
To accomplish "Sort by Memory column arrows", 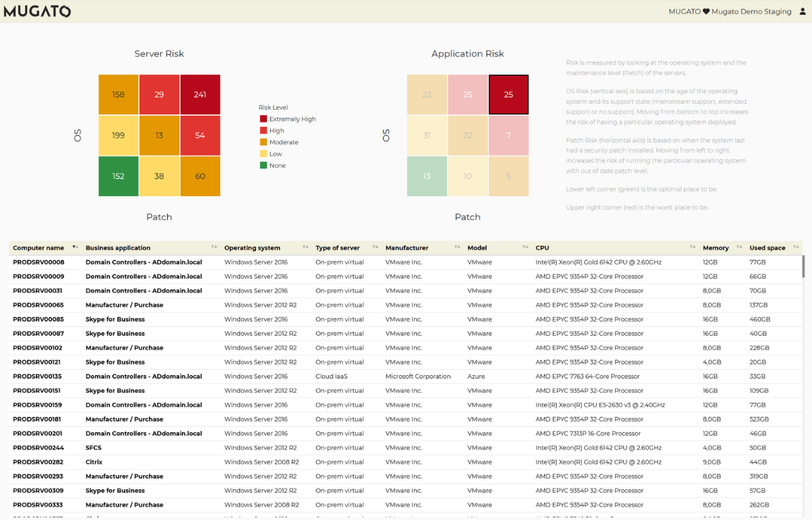I will pyautogui.click(x=739, y=247).
